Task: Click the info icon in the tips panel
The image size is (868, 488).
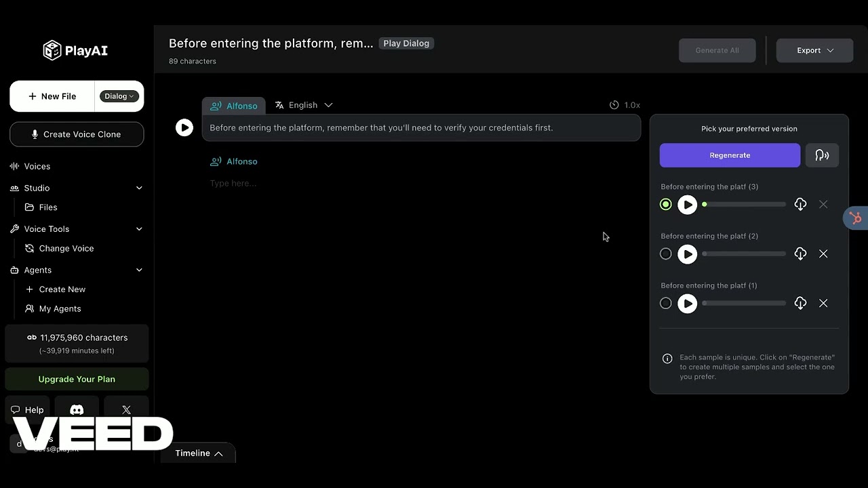Action: 667,358
